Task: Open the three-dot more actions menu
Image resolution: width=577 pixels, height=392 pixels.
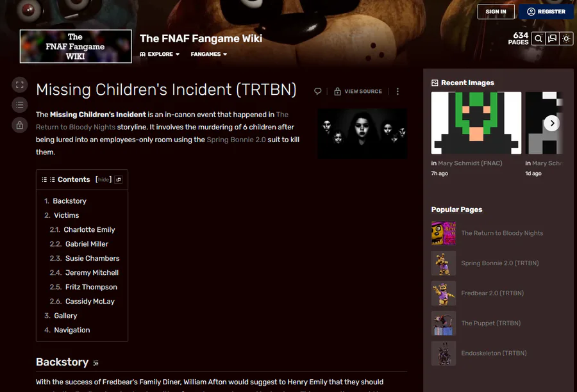Action: pyautogui.click(x=397, y=91)
